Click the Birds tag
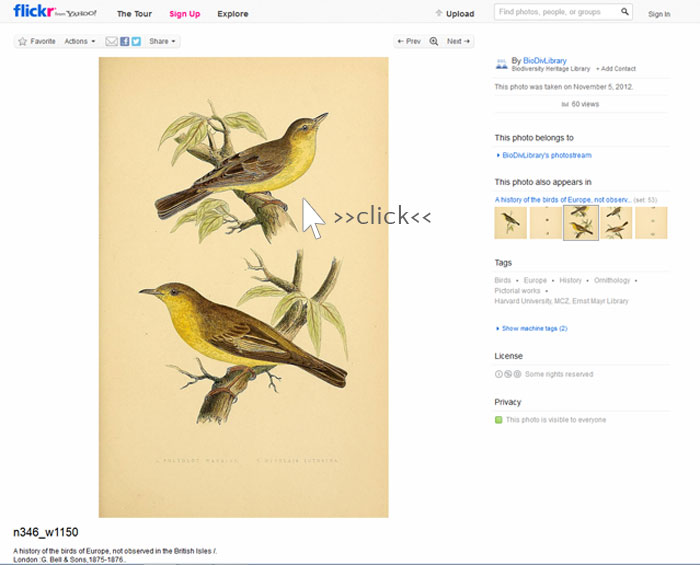The width and height of the screenshot is (700, 565). coord(503,280)
